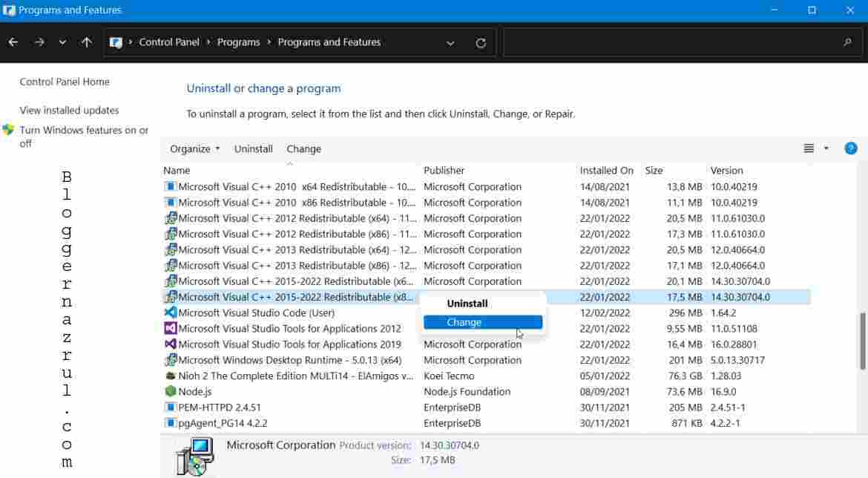Open Control Panel breadcrumb
This screenshot has width=868, height=478.
tap(169, 42)
